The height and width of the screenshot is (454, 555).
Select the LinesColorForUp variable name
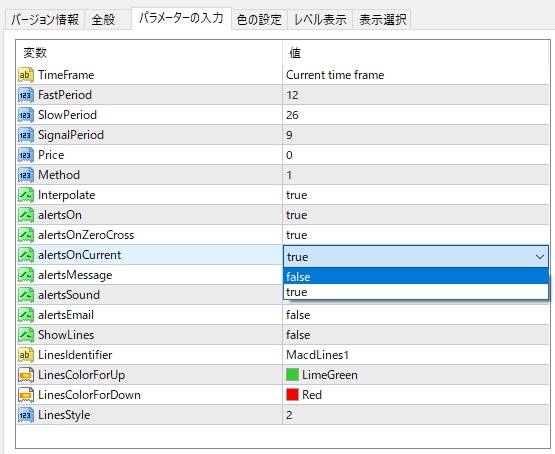[x=81, y=375]
